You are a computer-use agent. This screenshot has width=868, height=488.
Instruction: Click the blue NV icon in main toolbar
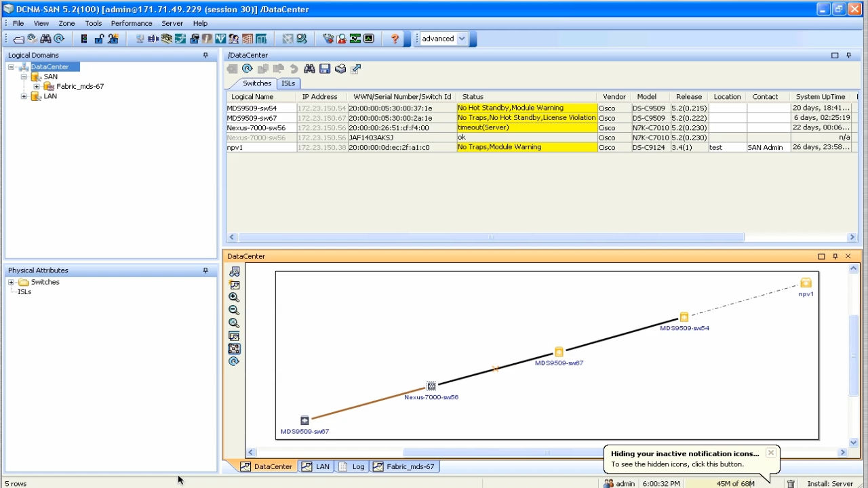220,39
